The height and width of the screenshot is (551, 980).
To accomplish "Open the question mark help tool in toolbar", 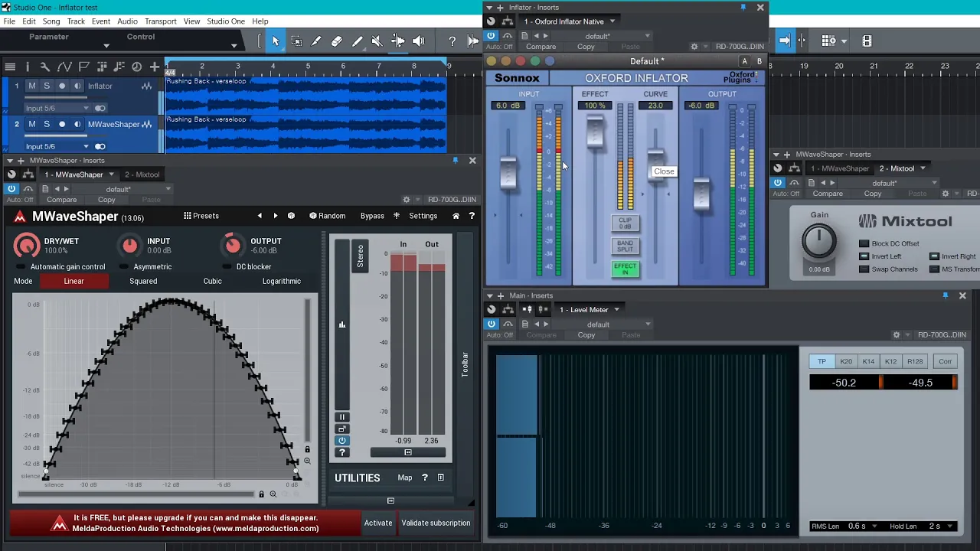I will (x=452, y=41).
